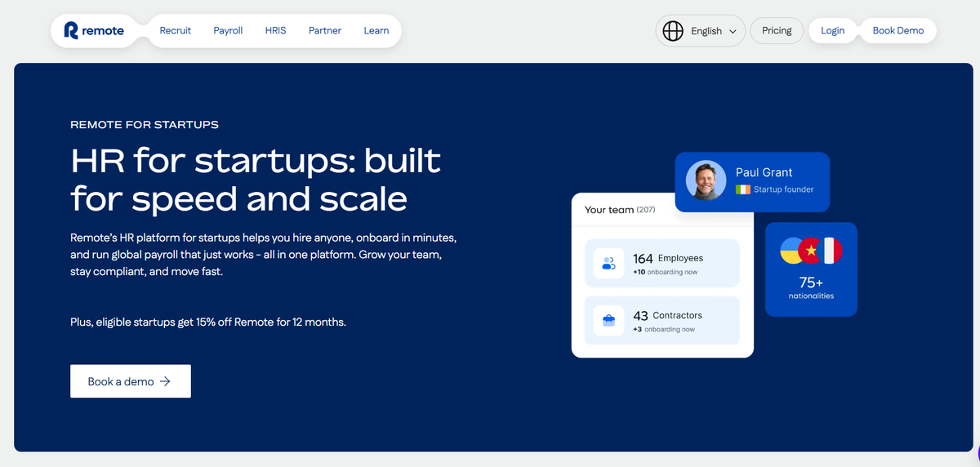Open the Partner menu

pyautogui.click(x=324, y=31)
